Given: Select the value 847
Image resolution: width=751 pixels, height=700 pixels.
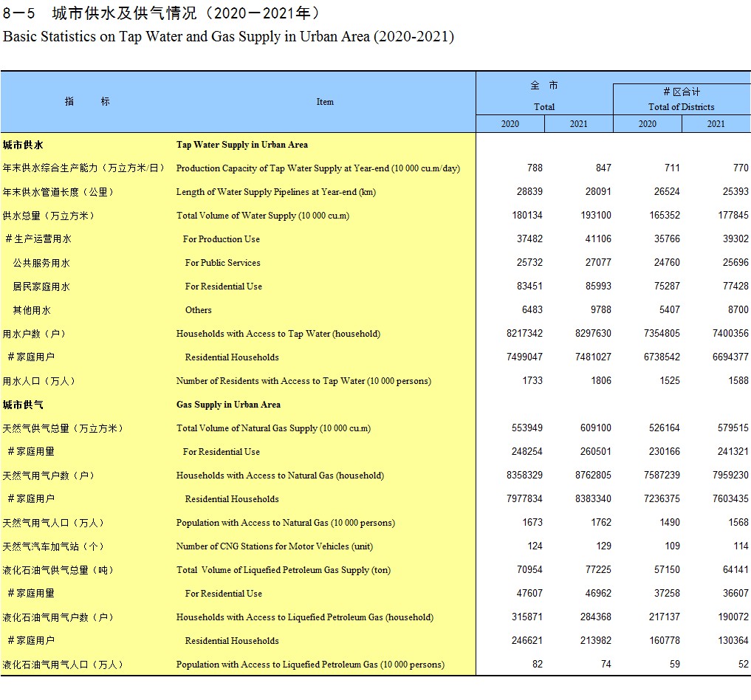Looking at the screenshot, I should [603, 168].
